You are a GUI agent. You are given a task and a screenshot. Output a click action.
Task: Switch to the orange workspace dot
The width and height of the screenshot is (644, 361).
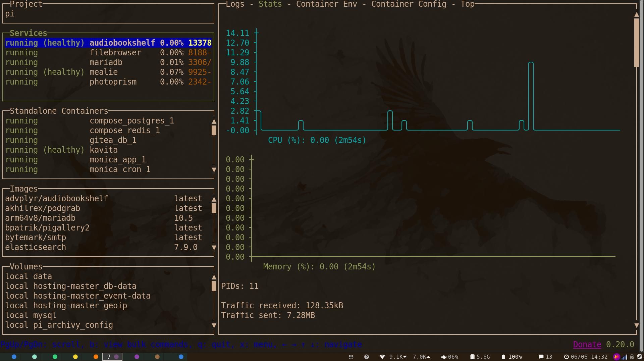coord(96,357)
